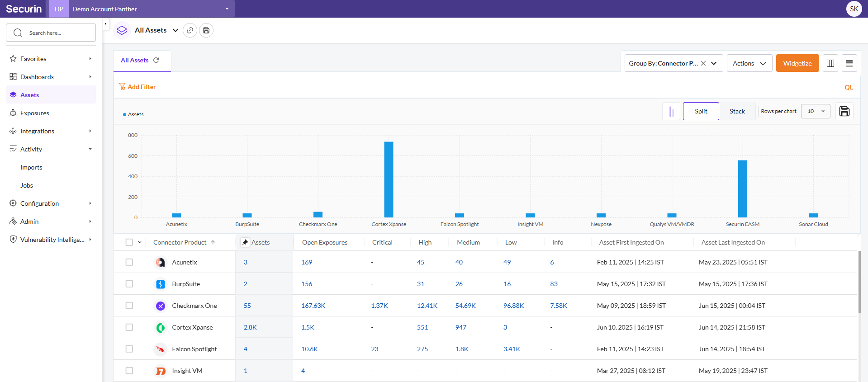Click the copy link icon beside All Assets
This screenshot has height=382, width=868.
(190, 30)
